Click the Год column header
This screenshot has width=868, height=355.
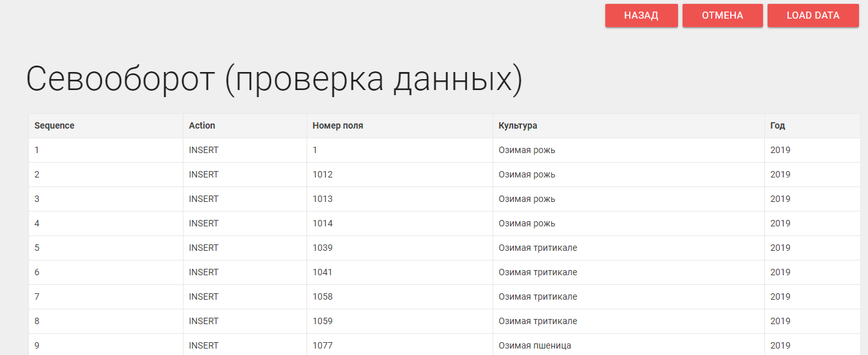777,125
